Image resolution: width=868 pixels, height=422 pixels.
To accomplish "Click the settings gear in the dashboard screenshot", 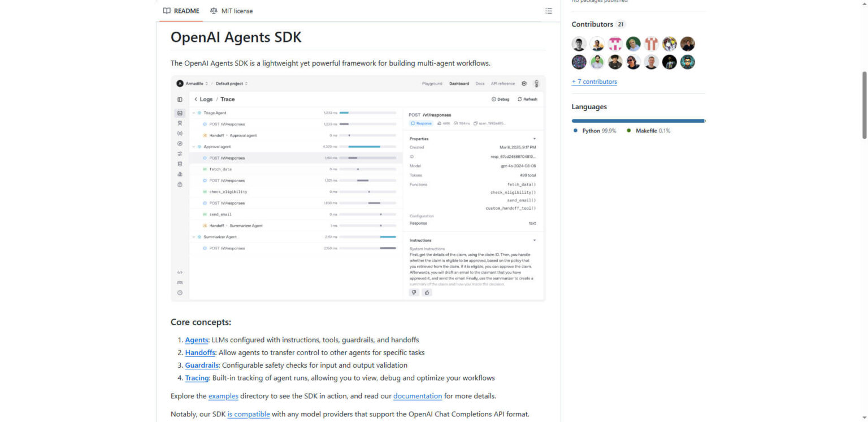I will coord(524,83).
